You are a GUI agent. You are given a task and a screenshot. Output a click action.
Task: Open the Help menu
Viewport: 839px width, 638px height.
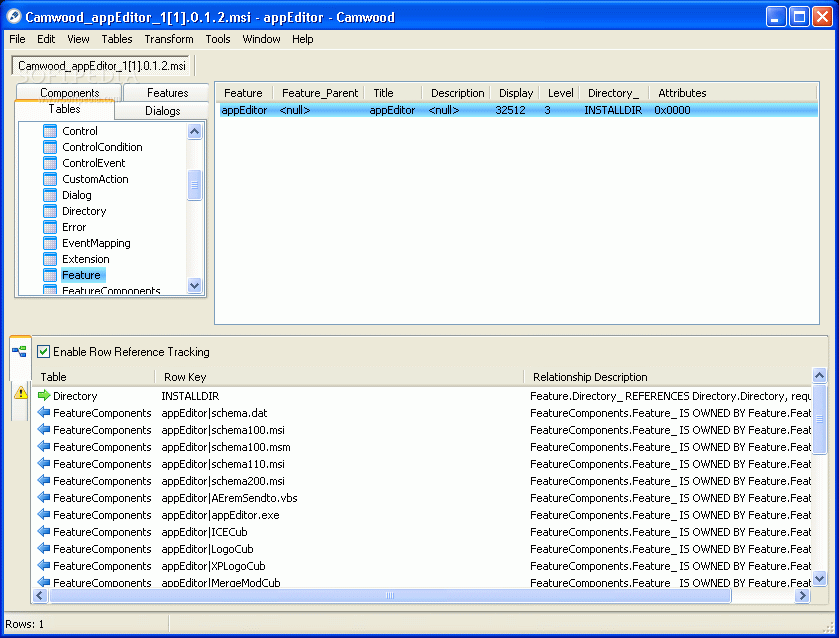pyautogui.click(x=302, y=39)
